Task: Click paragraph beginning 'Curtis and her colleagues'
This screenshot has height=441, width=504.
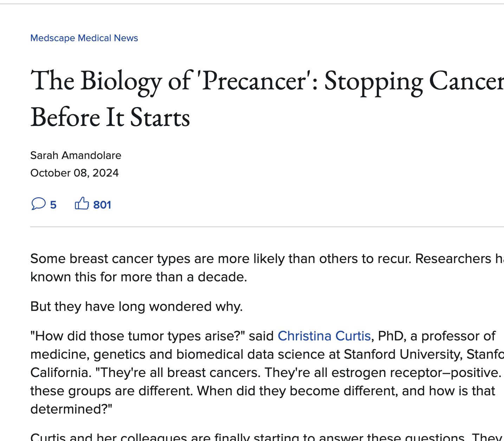Action: (x=267, y=437)
